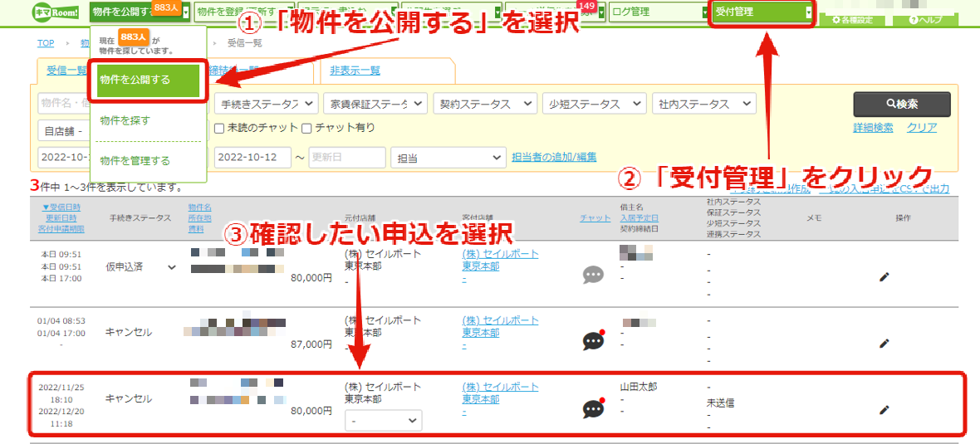Open chat for the 仮申込済 row
980x444 pixels.
(593, 275)
